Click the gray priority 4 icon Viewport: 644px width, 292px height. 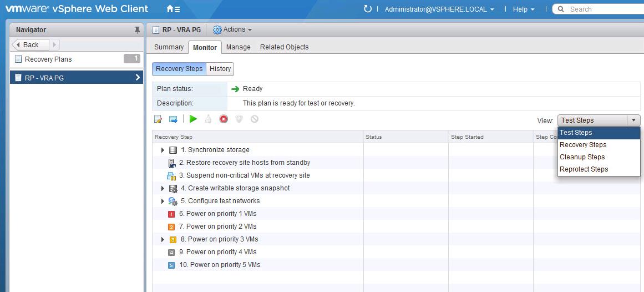coord(172,252)
